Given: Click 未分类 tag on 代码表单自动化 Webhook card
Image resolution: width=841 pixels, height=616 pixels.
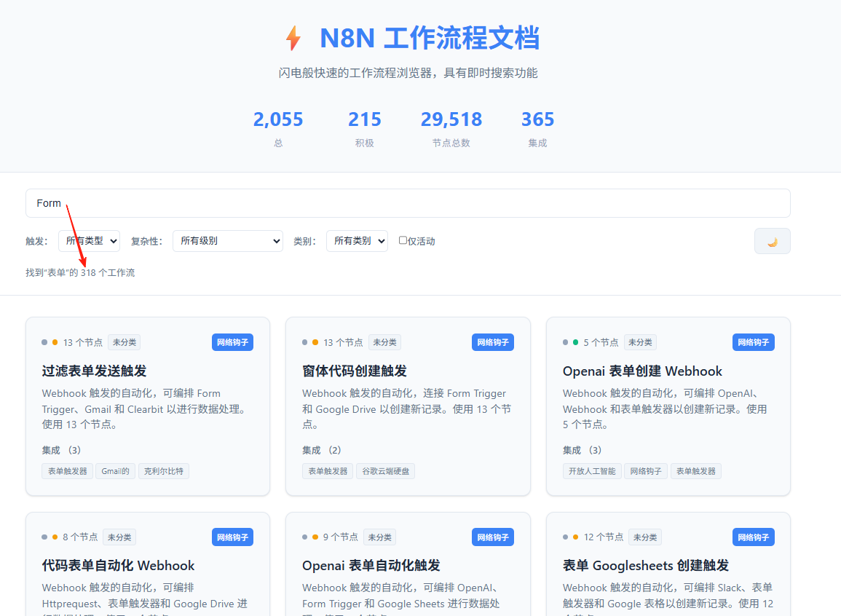Looking at the screenshot, I should [x=119, y=537].
